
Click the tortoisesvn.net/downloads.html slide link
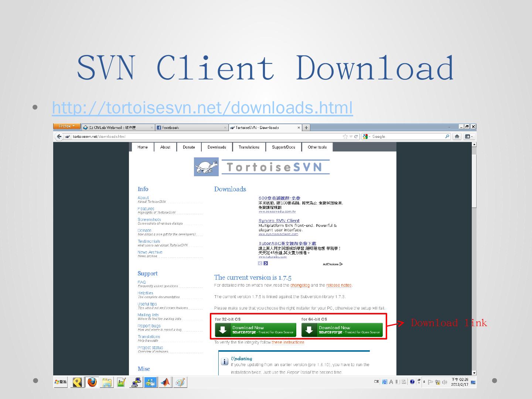[x=202, y=108]
